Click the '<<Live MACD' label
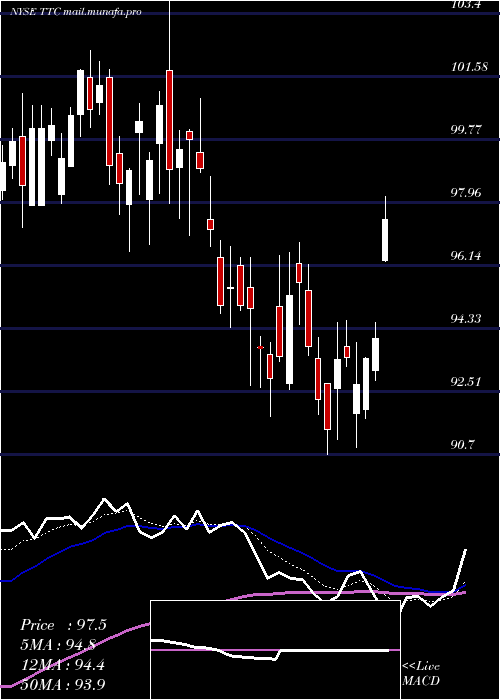The image size is (500, 700). coord(421,674)
